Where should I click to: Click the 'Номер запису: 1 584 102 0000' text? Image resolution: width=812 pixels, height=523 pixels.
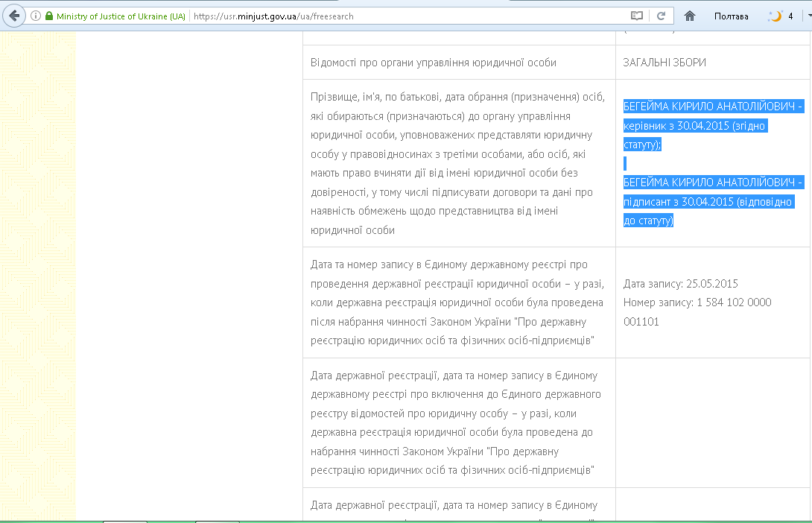click(x=697, y=302)
